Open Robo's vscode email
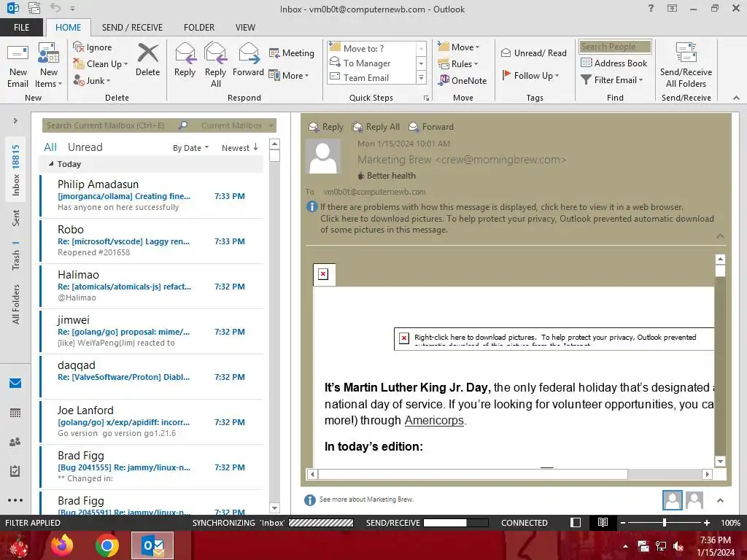 point(152,241)
